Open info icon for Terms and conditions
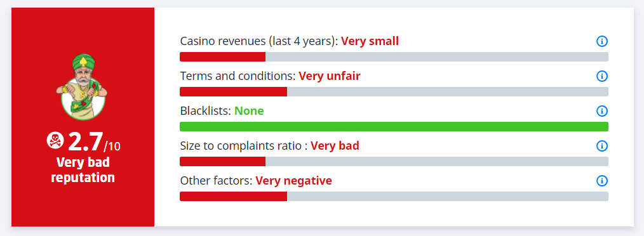Viewport: 644px width, 236px height. pyautogui.click(x=601, y=76)
